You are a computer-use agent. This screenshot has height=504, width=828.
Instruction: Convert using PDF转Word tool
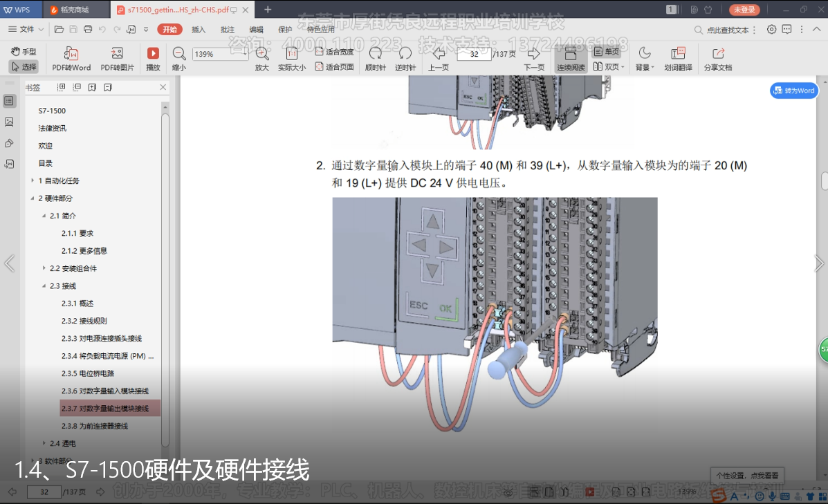tap(71, 59)
